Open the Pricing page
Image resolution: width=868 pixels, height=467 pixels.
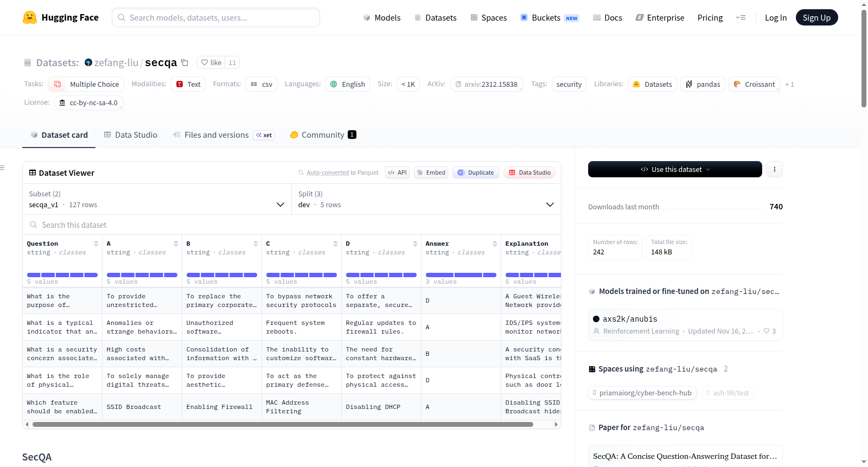point(710,17)
